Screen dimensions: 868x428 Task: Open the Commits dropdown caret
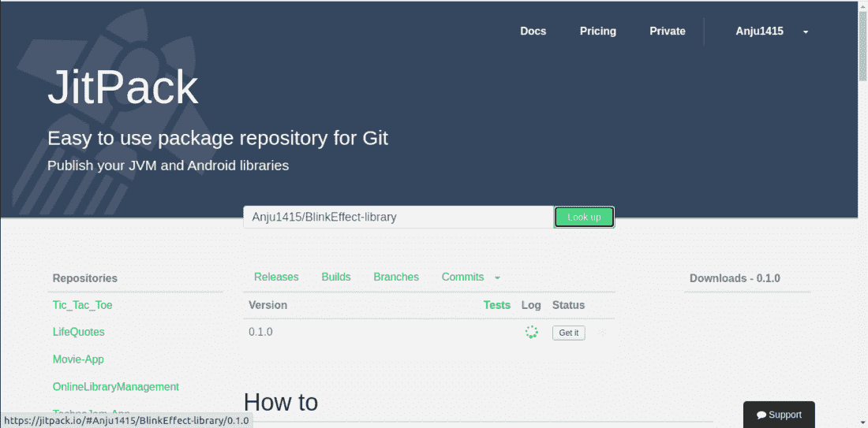pos(497,278)
